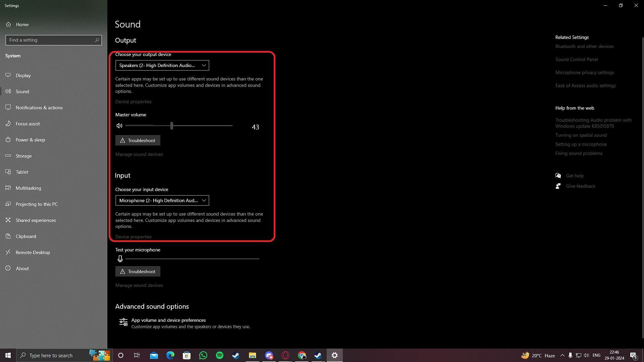The height and width of the screenshot is (362, 644).
Task: Open Bluetooth and other devices link
Action: [x=584, y=46]
